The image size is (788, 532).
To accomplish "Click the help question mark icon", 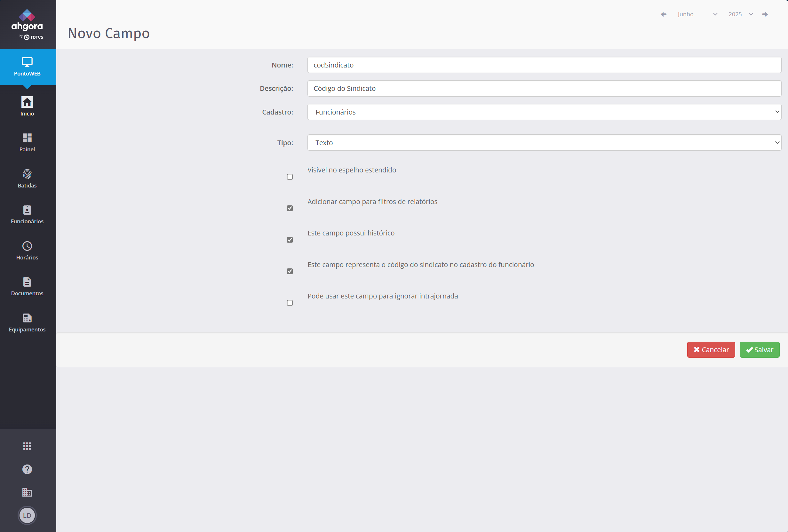I will pyautogui.click(x=27, y=469).
